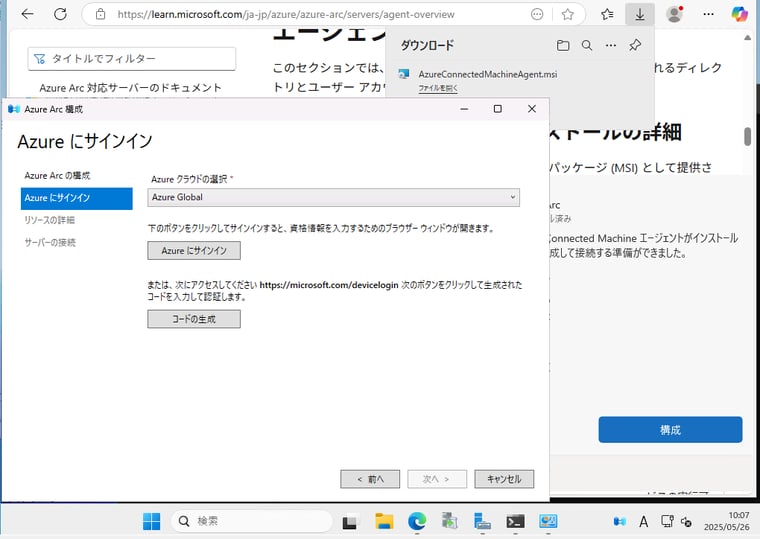
Task: Open the clock showing 10:07
Action: [727, 521]
